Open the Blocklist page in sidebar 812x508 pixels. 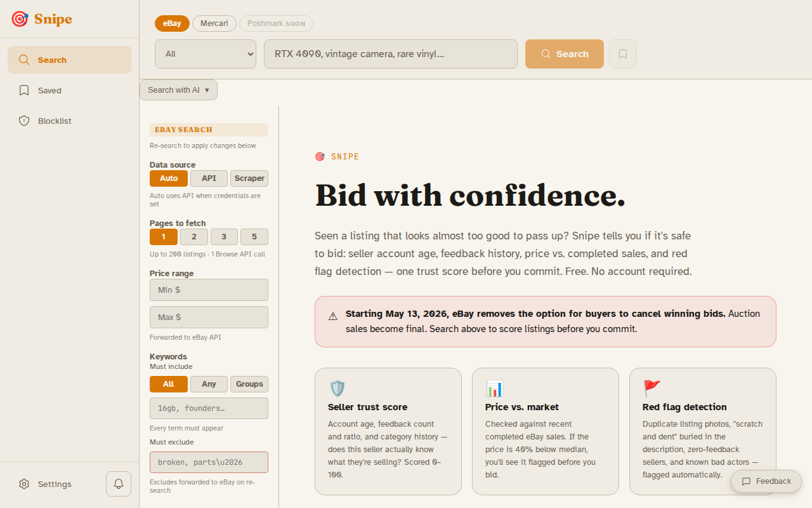(69, 121)
